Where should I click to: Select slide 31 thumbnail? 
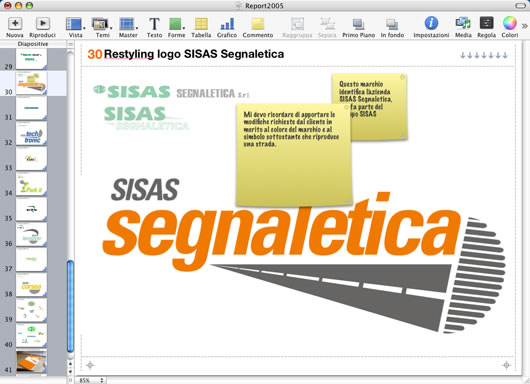(x=31, y=108)
